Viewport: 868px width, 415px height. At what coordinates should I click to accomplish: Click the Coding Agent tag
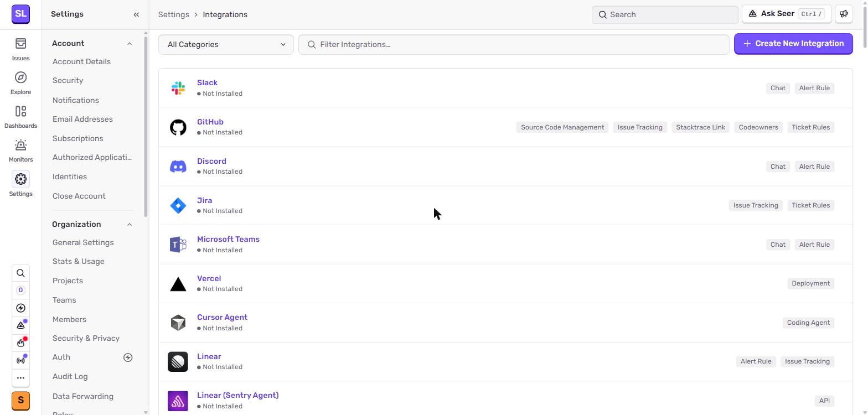[808, 323]
